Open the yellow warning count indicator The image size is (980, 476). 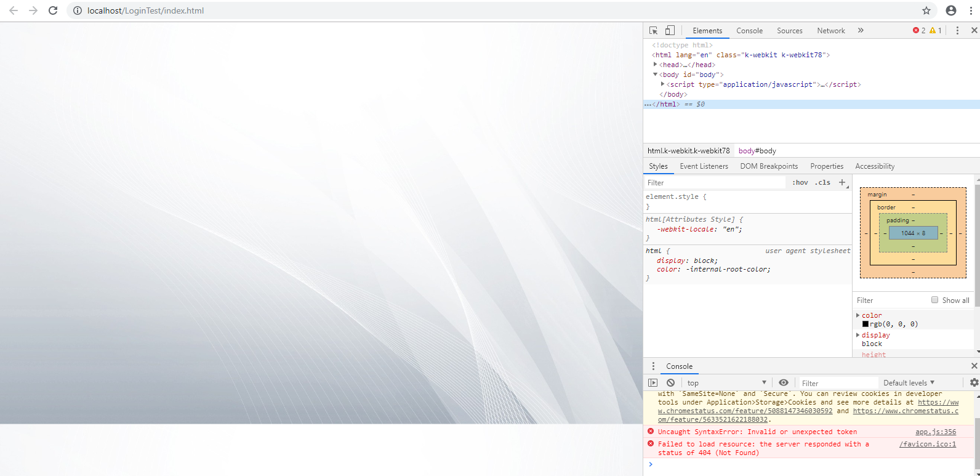936,30
